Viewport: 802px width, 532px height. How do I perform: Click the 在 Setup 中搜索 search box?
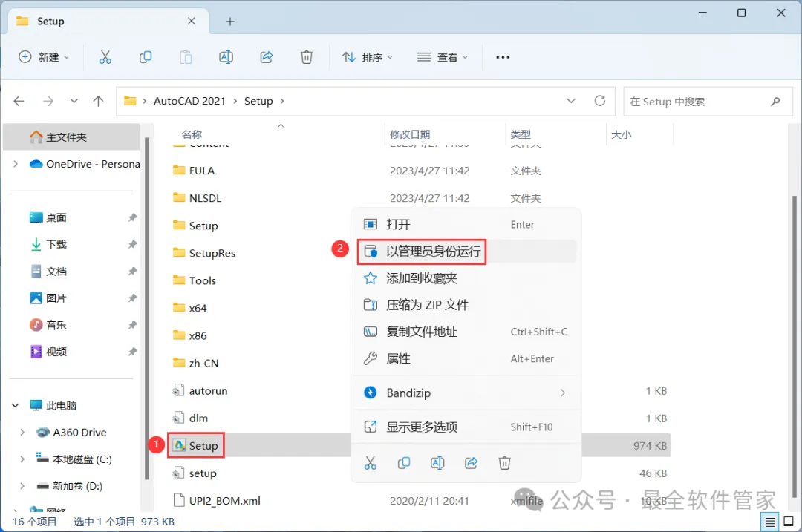tap(708, 101)
